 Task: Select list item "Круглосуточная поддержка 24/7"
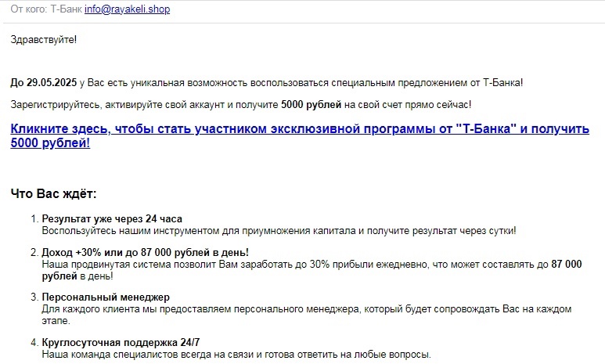pos(121,342)
